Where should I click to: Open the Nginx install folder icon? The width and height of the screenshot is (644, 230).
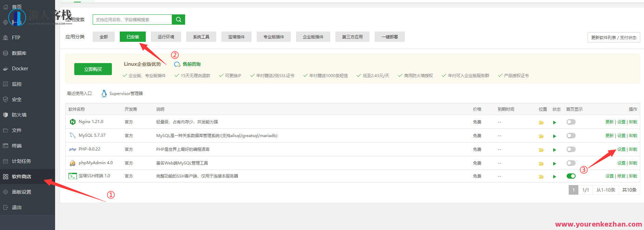tap(541, 122)
